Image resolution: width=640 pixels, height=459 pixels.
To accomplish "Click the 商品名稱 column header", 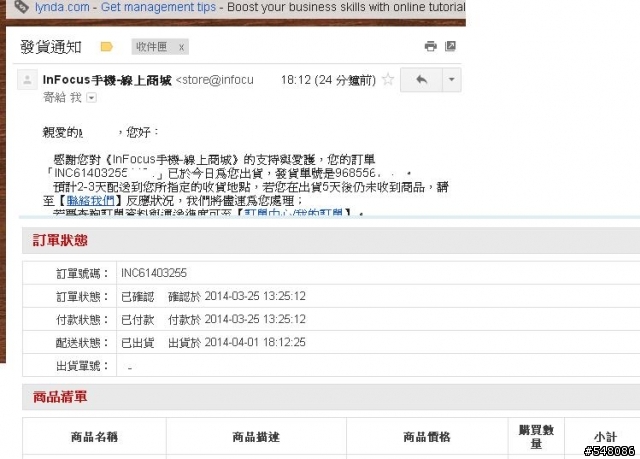I will [94, 437].
